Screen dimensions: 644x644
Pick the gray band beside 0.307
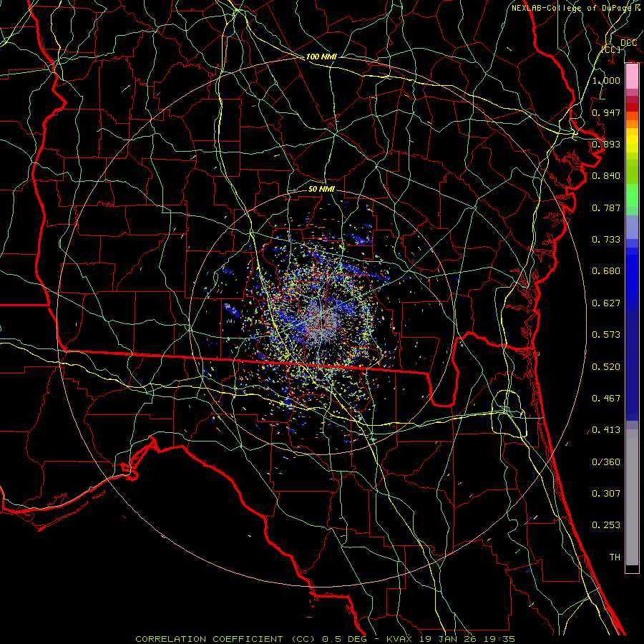coord(632,497)
